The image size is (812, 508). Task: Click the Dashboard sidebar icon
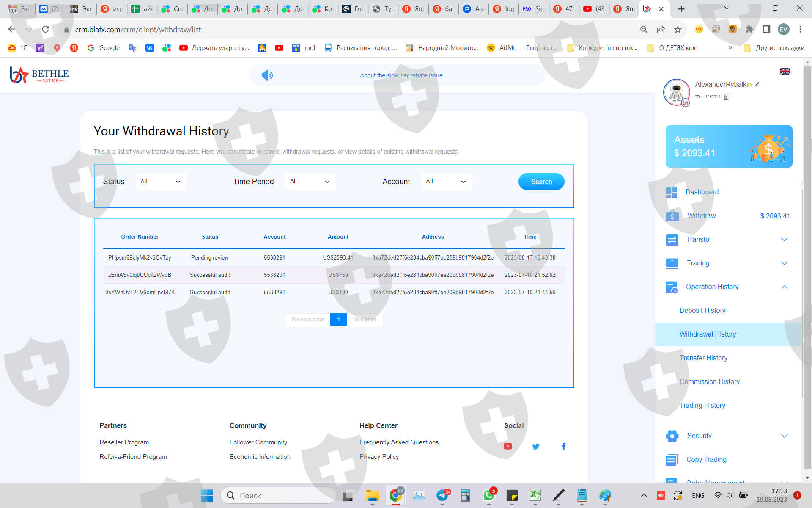tap(671, 192)
